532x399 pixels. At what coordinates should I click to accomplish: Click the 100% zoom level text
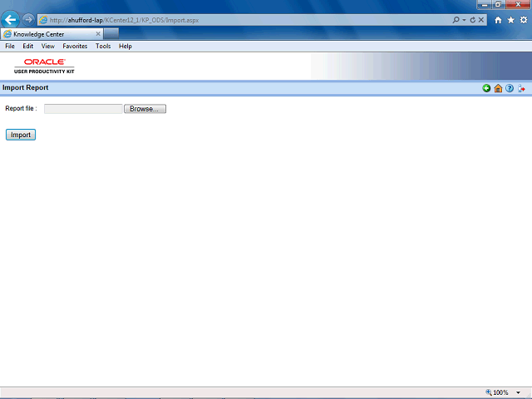pyautogui.click(x=500, y=392)
